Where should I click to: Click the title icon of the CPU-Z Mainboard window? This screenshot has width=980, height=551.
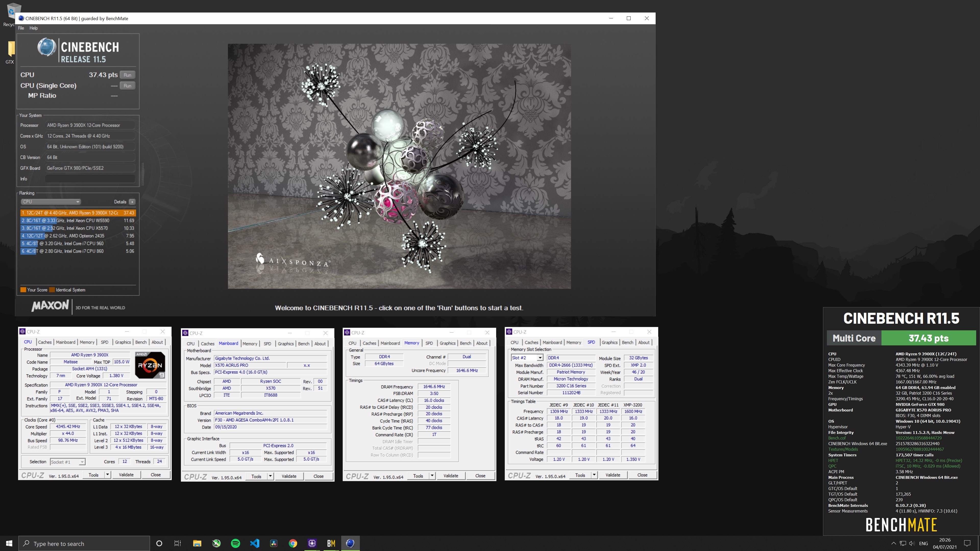pyautogui.click(x=186, y=333)
